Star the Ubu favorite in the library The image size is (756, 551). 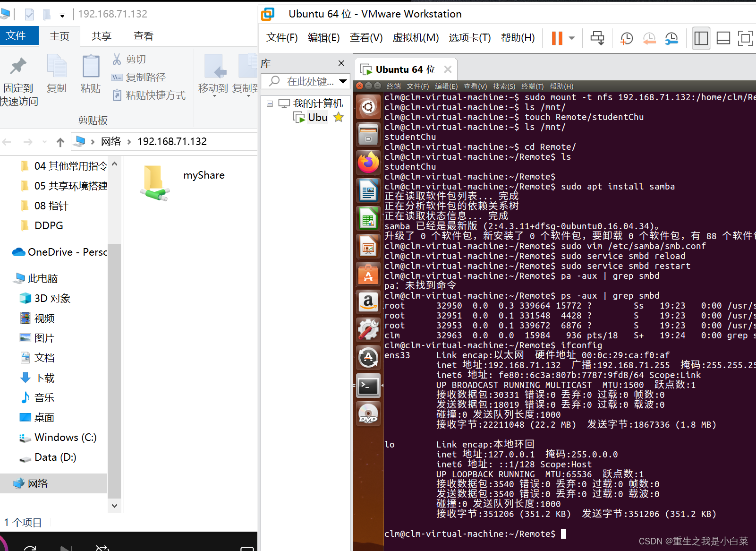[338, 117]
